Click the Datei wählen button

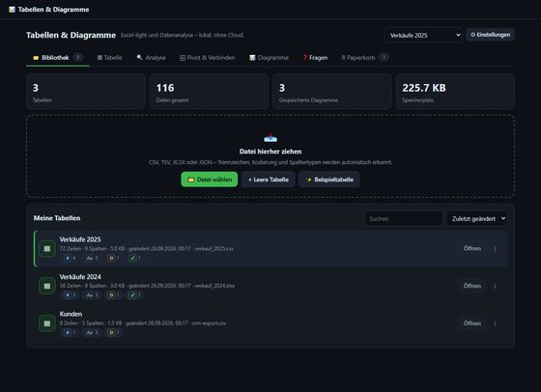click(210, 180)
